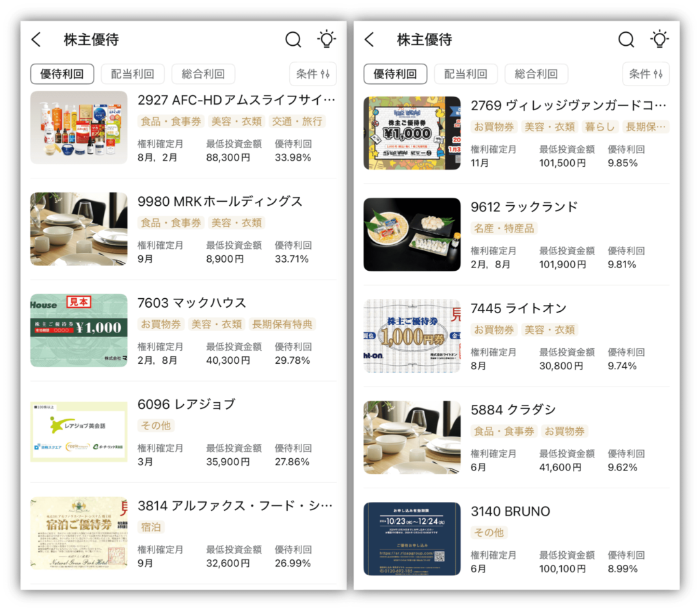Screen dimensions: 700x610
Task: Open 6096 レアジョブ listing title
Action: coord(186,404)
